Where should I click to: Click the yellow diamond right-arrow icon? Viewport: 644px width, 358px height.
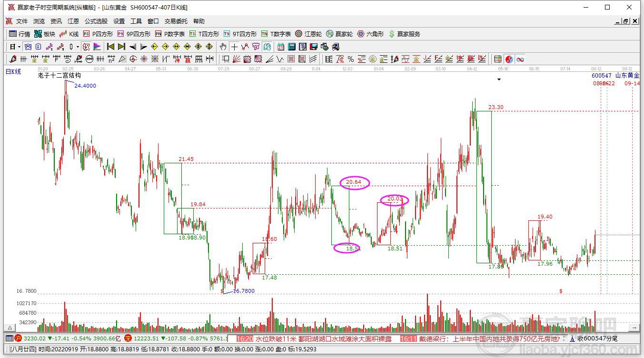(165, 47)
